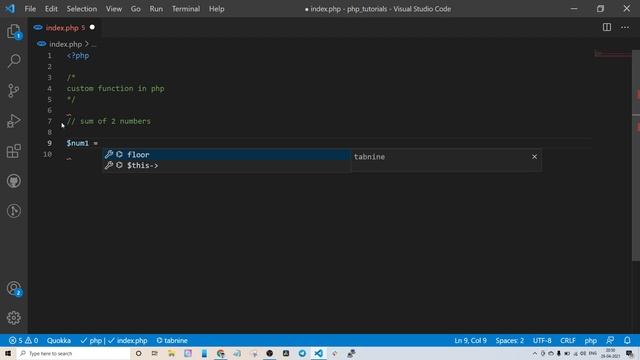Open the Explorer view in activity bar
The width and height of the screenshot is (640, 360).
(x=13, y=31)
